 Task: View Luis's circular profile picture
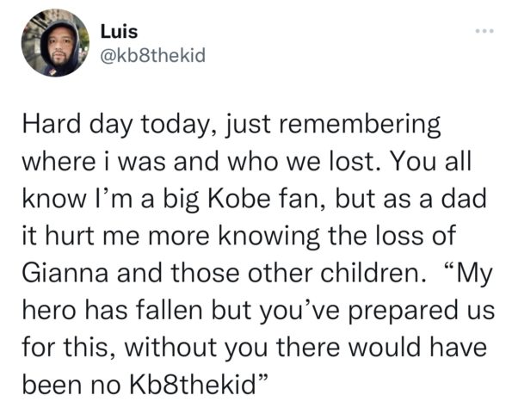(55, 43)
